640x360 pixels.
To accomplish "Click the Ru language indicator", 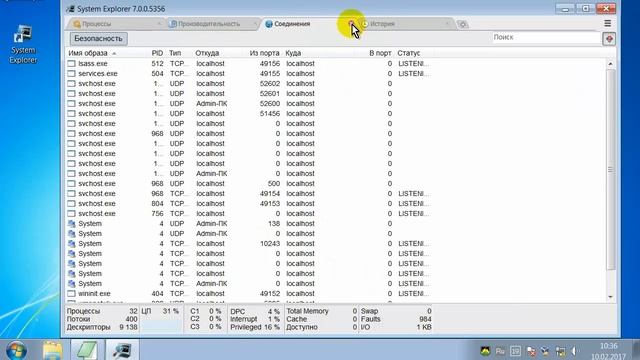I will (500, 351).
